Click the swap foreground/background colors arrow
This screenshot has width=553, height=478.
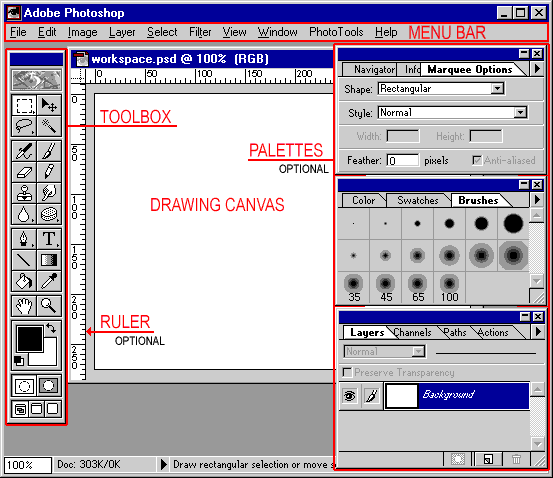pyautogui.click(x=51, y=328)
